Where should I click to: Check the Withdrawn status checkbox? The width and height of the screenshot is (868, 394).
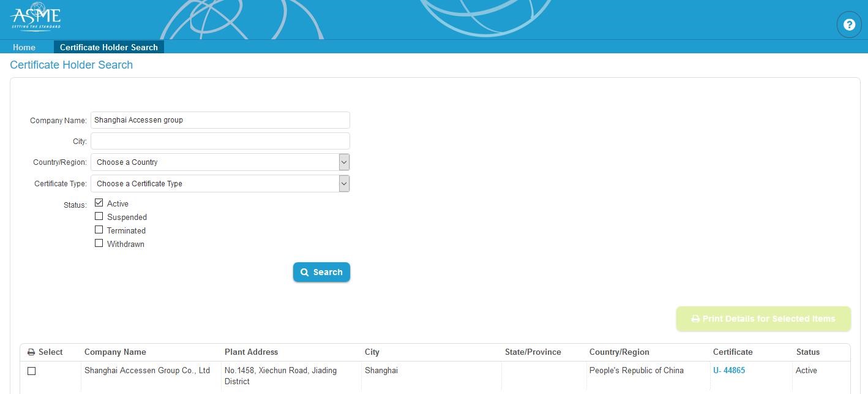pos(99,243)
